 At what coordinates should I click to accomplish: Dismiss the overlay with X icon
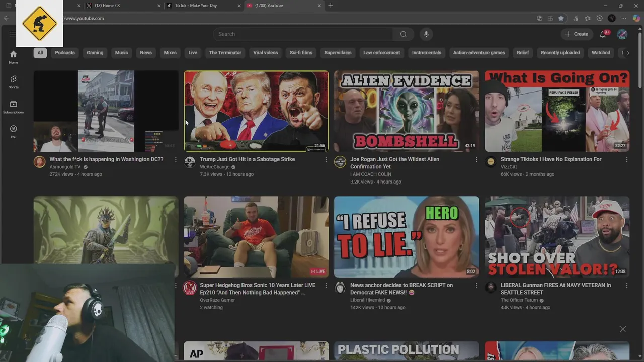pos(623,329)
